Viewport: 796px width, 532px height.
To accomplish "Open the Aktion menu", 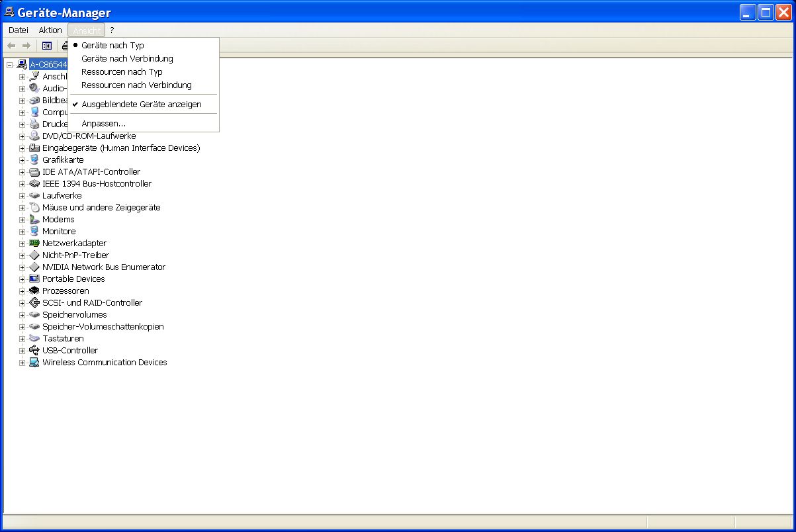I will 50,30.
